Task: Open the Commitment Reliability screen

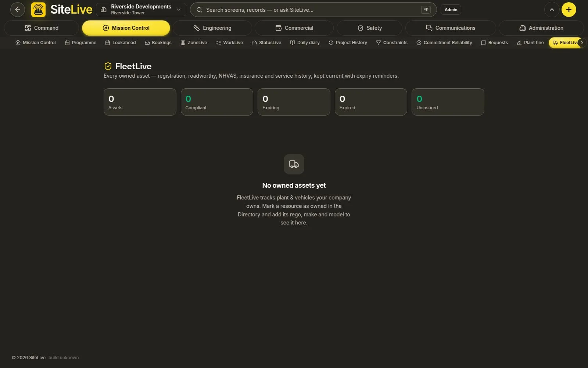Action: coord(444,43)
